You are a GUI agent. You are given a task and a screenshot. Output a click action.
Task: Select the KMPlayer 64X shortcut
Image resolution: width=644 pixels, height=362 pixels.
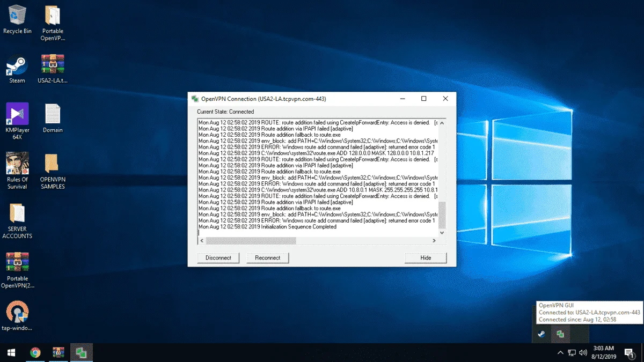pos(17,121)
